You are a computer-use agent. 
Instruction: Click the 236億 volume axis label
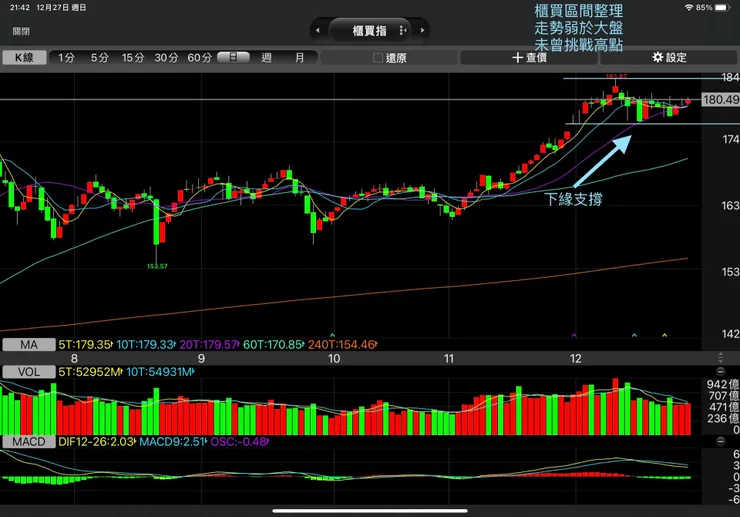(723, 418)
